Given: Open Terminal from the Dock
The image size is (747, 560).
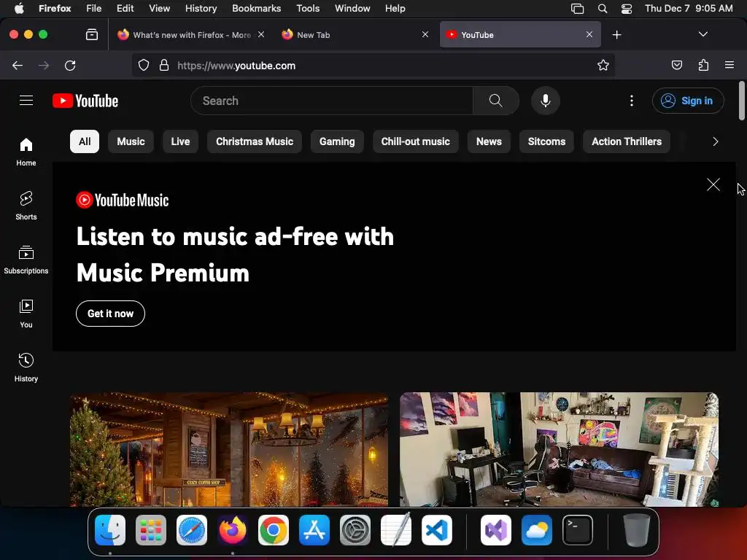Looking at the screenshot, I should [x=578, y=530].
